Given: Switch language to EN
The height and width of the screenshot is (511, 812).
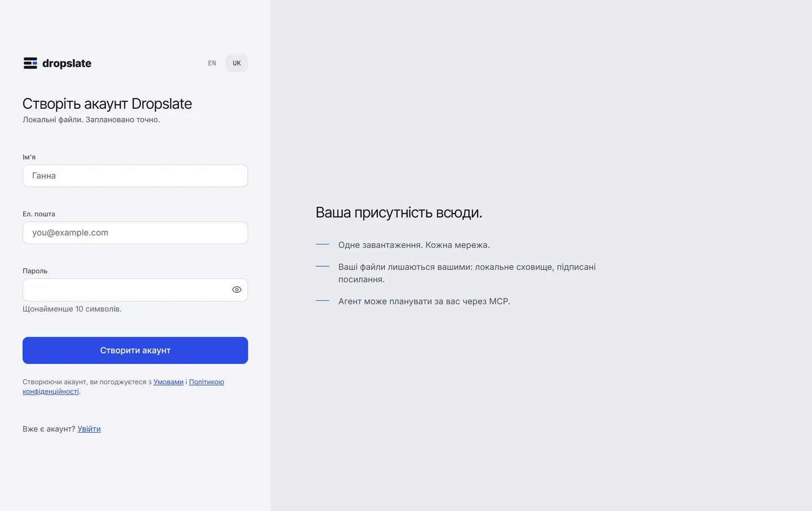Looking at the screenshot, I should click(x=212, y=63).
